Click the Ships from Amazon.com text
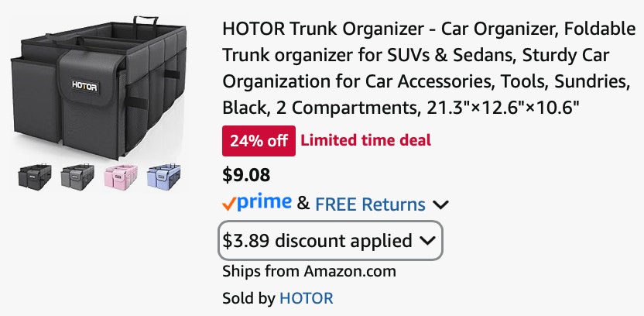The image size is (644, 316). coord(310,272)
